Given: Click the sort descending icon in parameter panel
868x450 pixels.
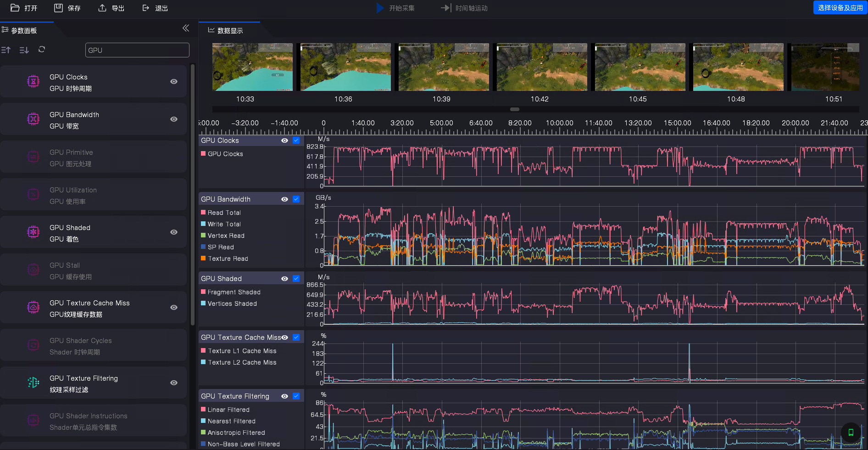Looking at the screenshot, I should (x=24, y=50).
